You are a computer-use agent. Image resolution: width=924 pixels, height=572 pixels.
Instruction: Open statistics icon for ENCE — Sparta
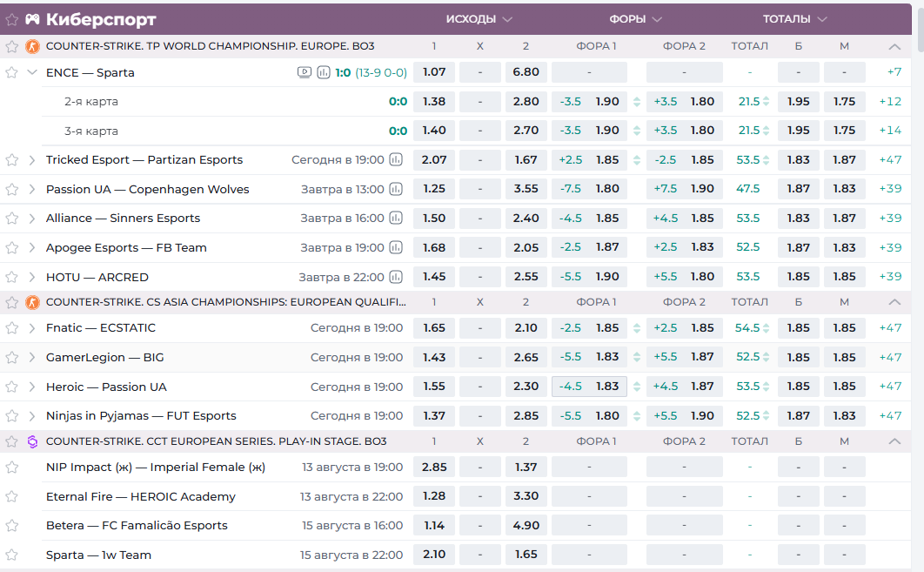[x=324, y=72]
